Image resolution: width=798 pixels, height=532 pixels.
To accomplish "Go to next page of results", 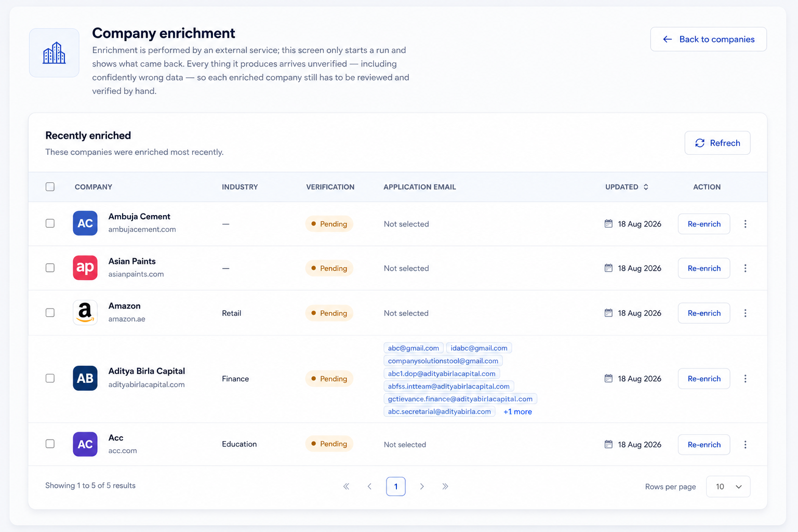I will pyautogui.click(x=422, y=486).
